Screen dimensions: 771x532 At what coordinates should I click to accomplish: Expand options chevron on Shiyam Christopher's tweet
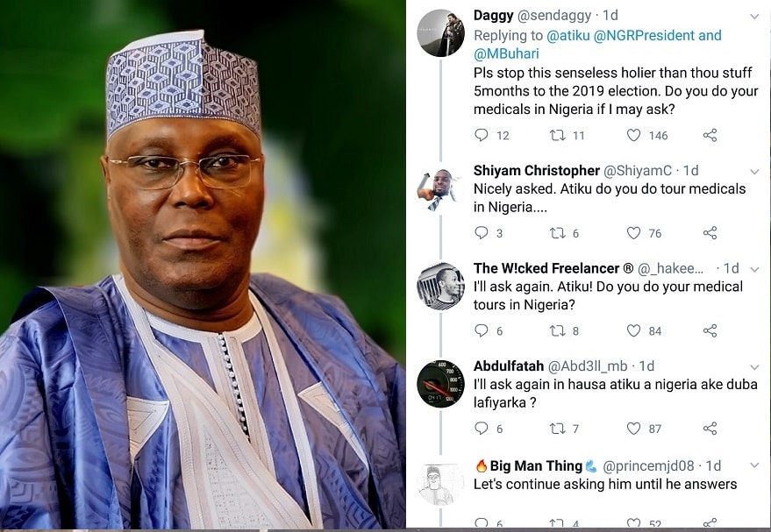point(754,172)
